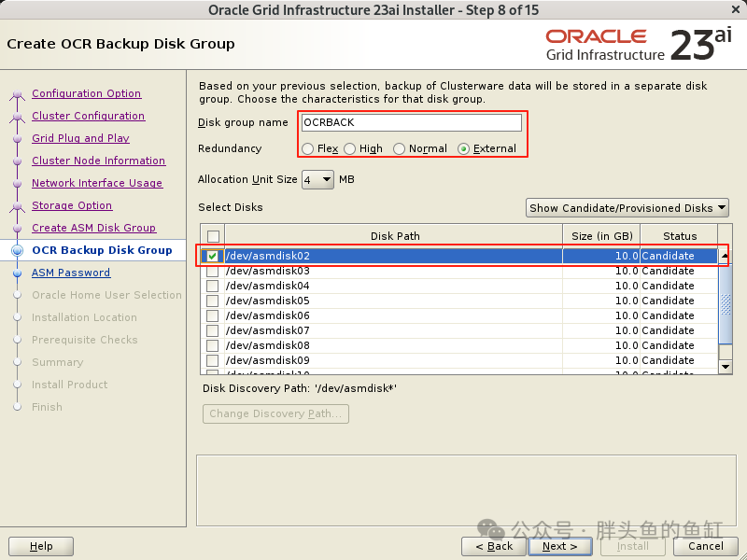Select the Flex redundancy option
The width and height of the screenshot is (747, 560).
(x=308, y=149)
